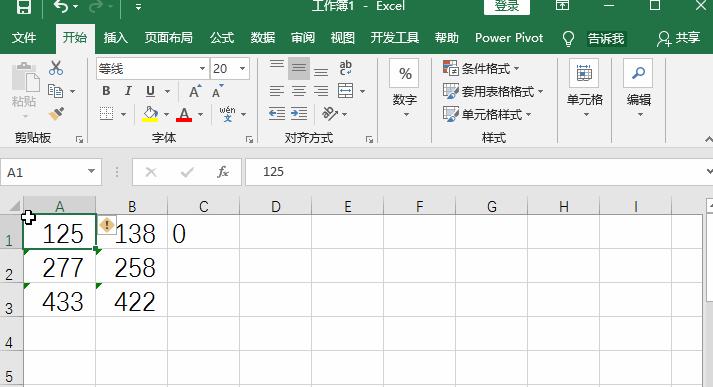
Task: Click the Cut scissors icon
Action: point(56,68)
